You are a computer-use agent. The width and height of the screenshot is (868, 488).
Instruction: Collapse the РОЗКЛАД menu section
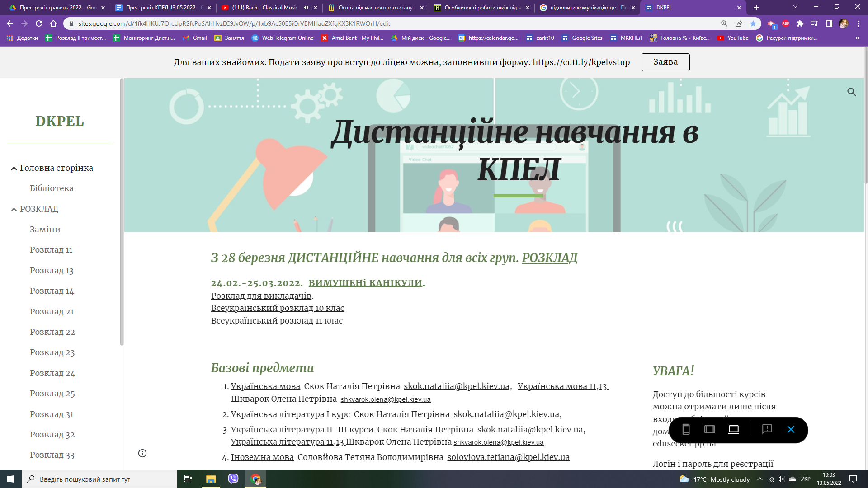pyautogui.click(x=14, y=209)
